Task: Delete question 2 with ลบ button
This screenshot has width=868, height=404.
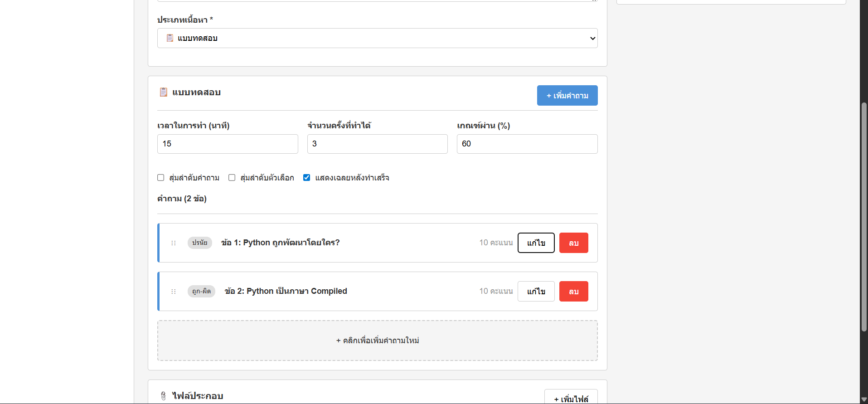Action: click(x=573, y=292)
